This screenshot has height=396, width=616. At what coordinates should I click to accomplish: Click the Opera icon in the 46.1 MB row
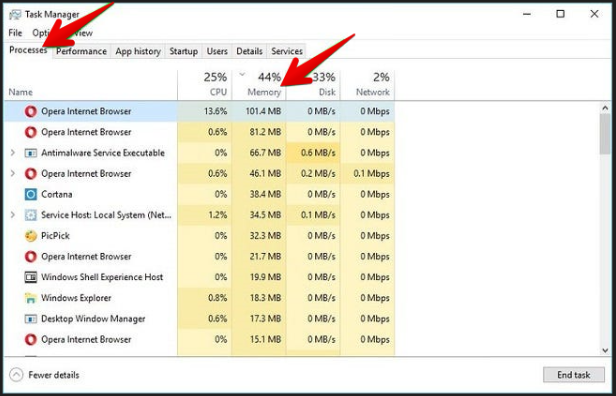coord(31,174)
